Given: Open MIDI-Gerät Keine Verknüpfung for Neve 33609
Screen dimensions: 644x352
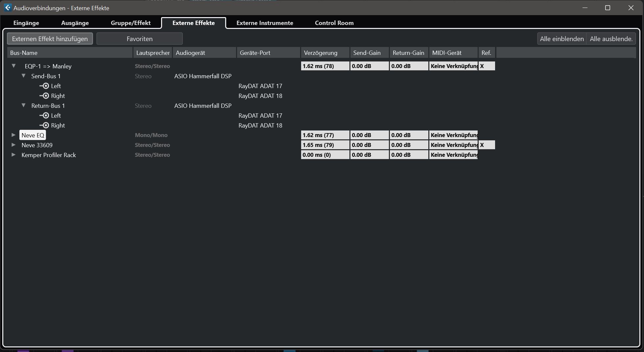Looking at the screenshot, I should [453, 145].
